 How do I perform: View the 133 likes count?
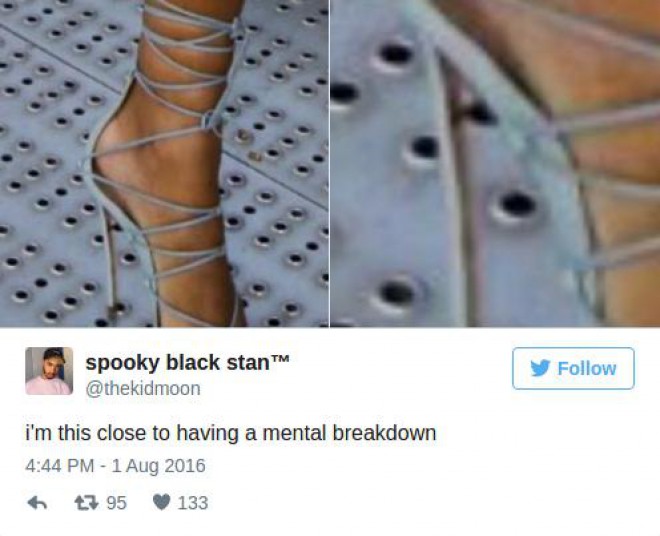click(x=193, y=503)
